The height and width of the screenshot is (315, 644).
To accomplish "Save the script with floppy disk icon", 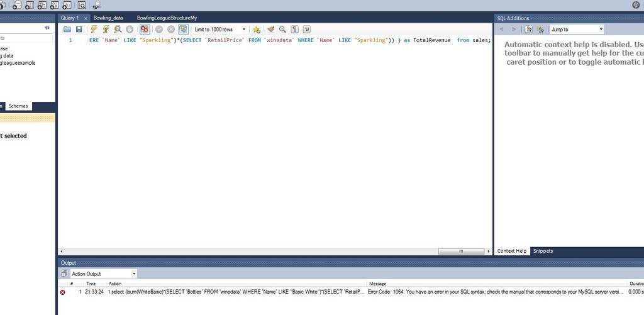I will tap(79, 30).
